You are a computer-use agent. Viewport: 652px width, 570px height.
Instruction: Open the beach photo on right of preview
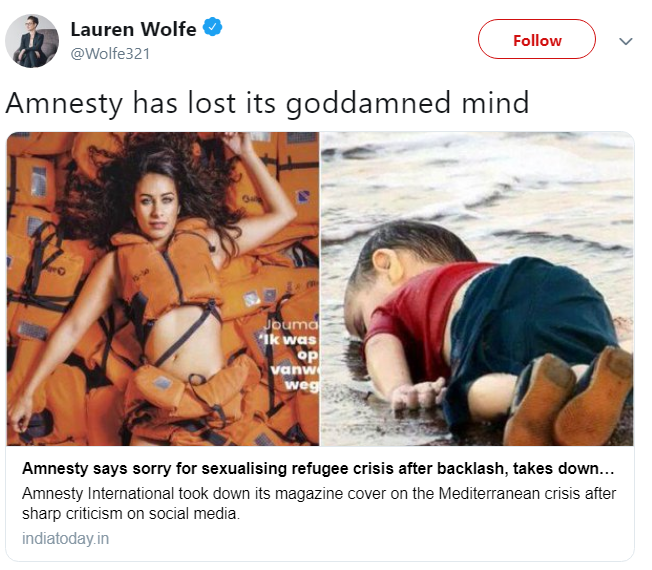pos(477,289)
